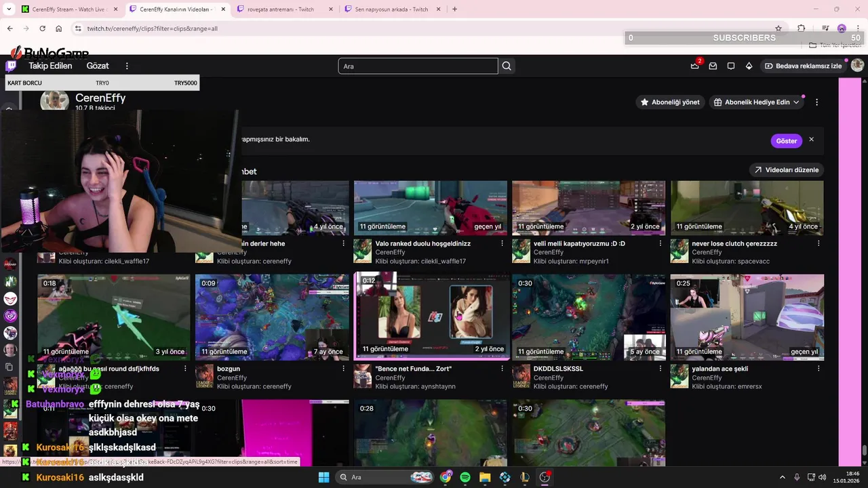
Task: Click the Aboneliği yönet button
Action: (670, 102)
